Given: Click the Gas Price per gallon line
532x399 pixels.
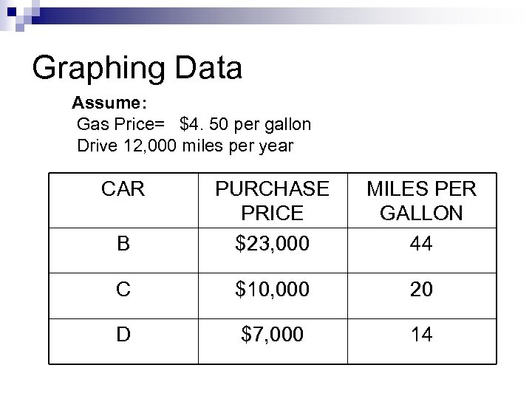Looking at the screenshot, I should point(194,124).
